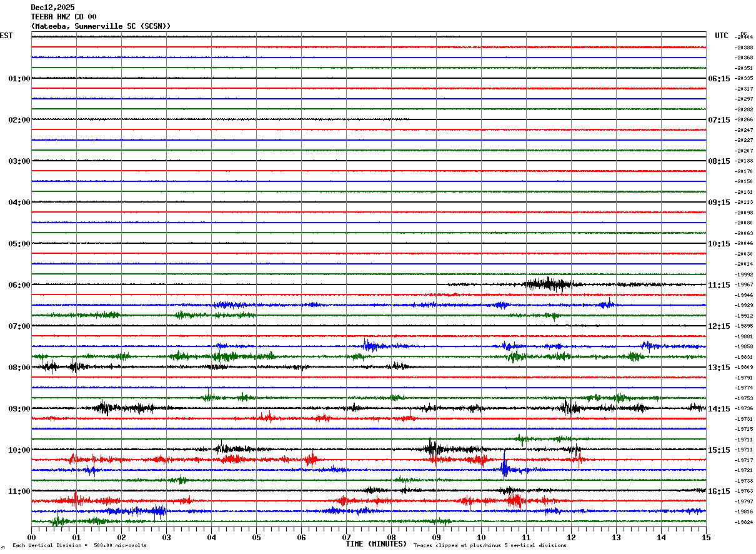Screen dimensions: 756x554
Task: Click the UTC header label
Action: [722, 36]
